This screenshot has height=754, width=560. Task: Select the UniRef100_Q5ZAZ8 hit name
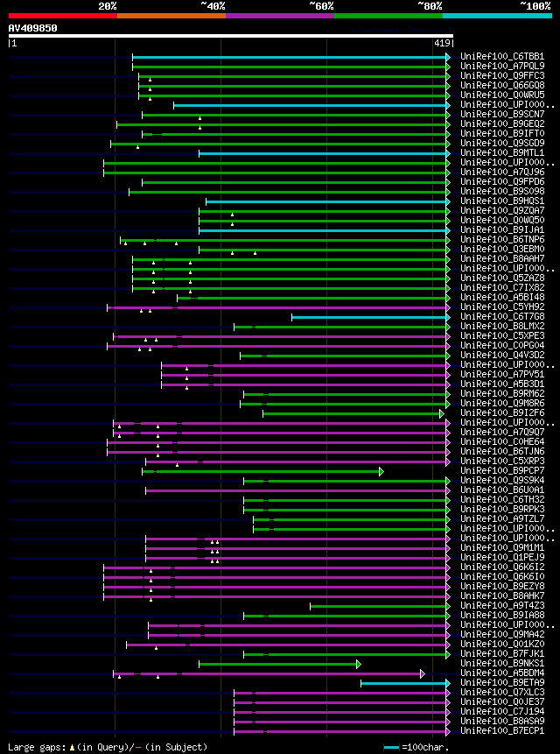click(502, 278)
